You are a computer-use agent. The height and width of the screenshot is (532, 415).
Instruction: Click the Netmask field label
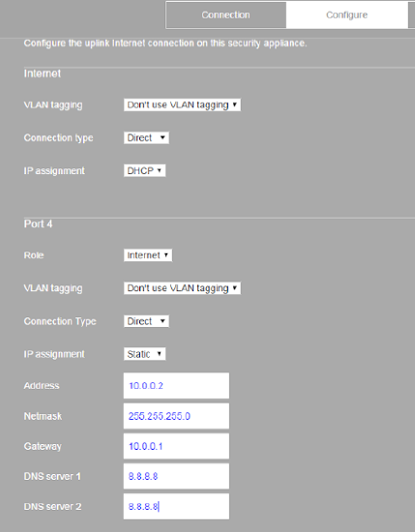pyautogui.click(x=43, y=416)
